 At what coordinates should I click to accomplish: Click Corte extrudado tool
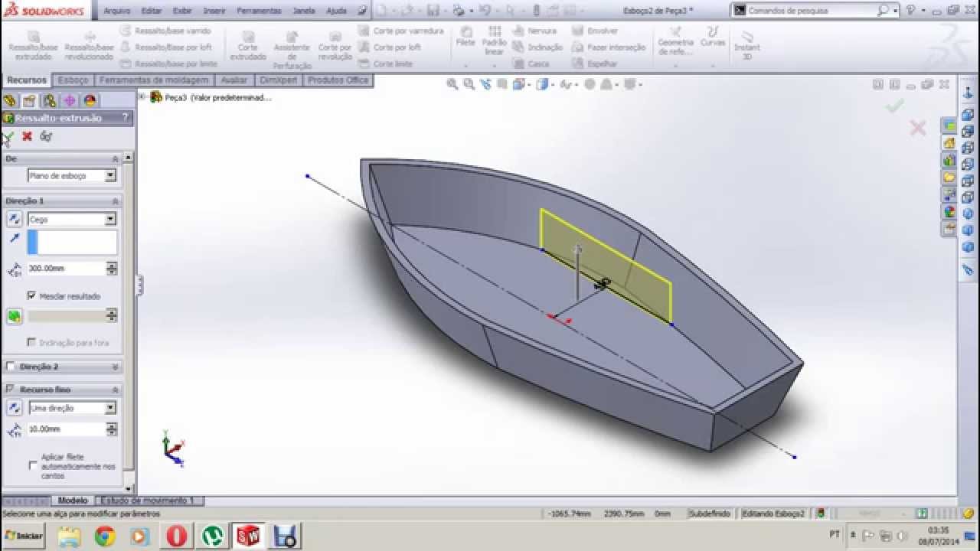pyautogui.click(x=248, y=46)
